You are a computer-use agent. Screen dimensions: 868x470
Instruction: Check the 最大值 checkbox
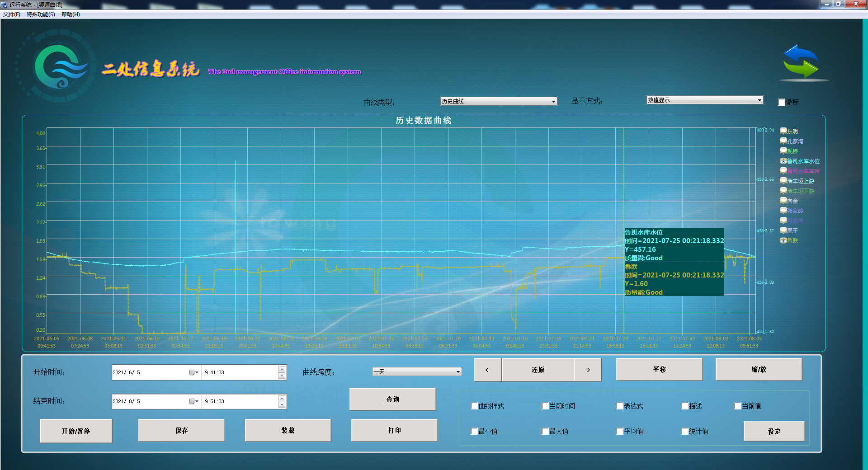click(545, 432)
